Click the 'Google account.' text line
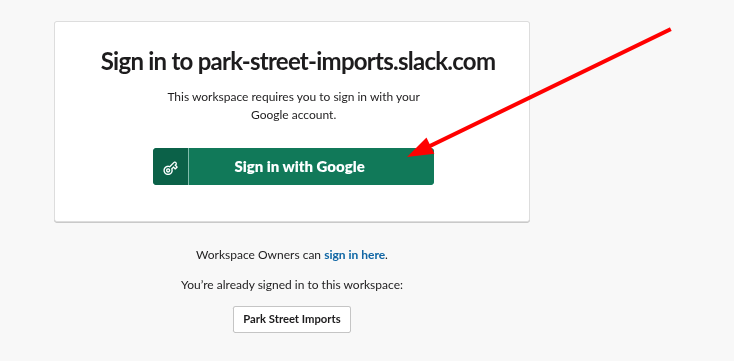 [x=294, y=115]
